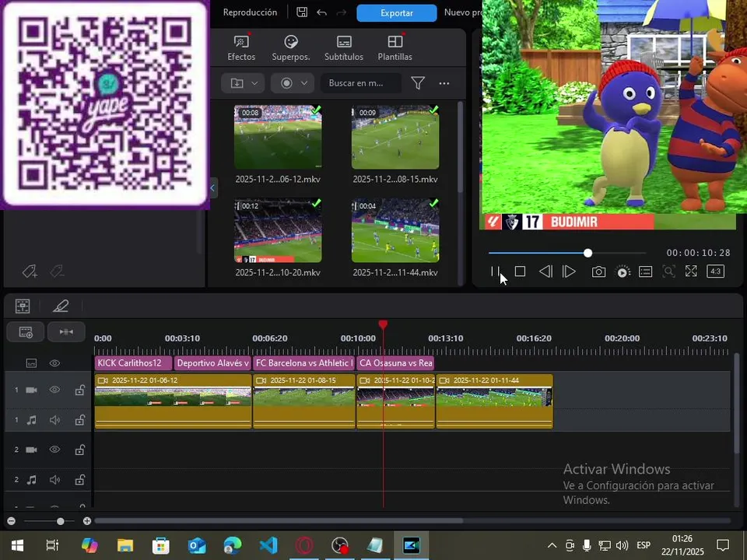This screenshot has width=747, height=560.
Task: Select the Deportivo Alavés marker clip
Action: pos(212,363)
